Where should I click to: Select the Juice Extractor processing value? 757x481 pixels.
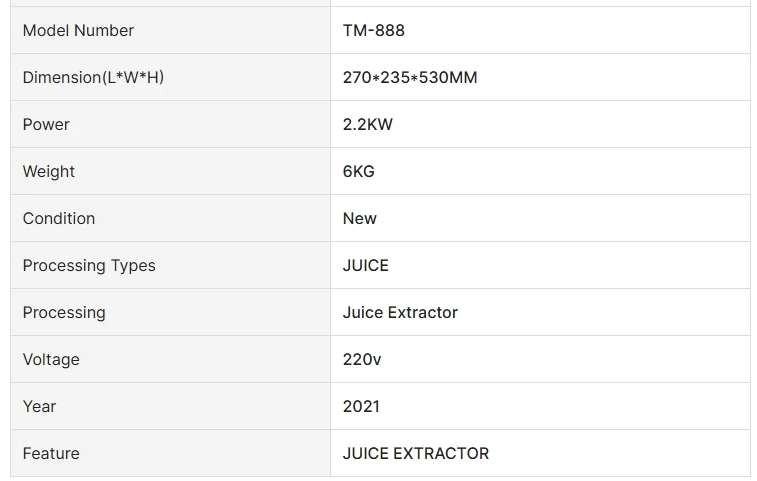pyautogui.click(x=400, y=312)
